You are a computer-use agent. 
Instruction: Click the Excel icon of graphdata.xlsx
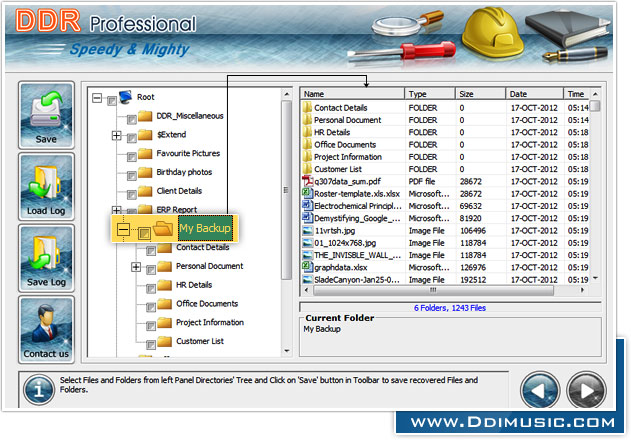307,267
